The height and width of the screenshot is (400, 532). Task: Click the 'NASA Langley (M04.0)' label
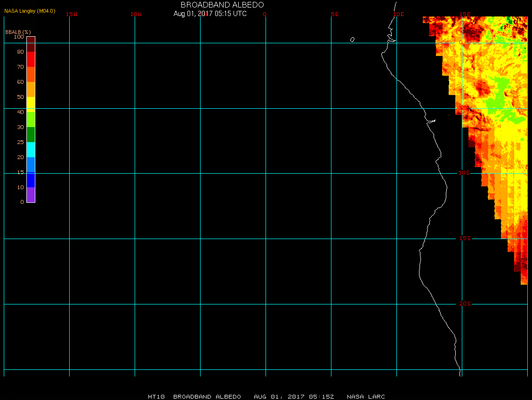pos(30,11)
